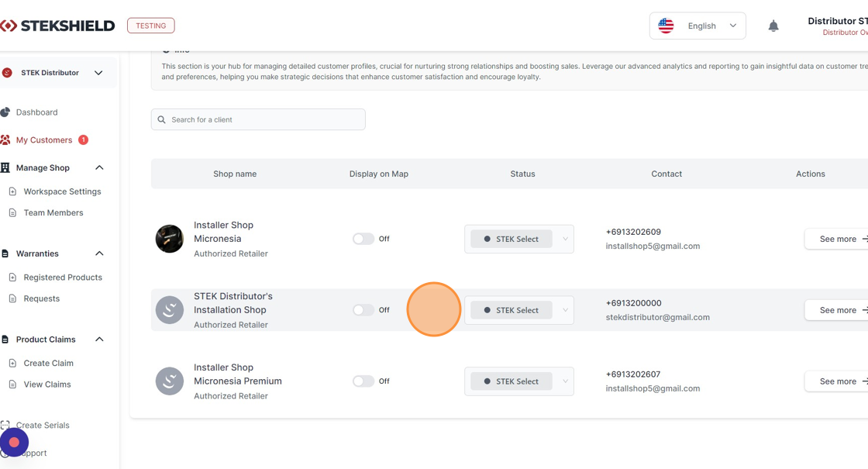Open notifications bell icon

[x=773, y=26]
